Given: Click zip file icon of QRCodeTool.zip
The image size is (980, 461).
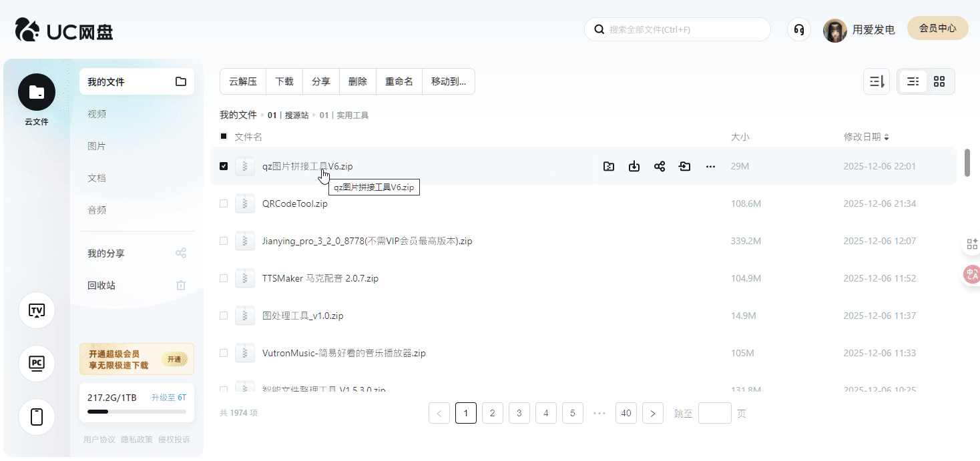Looking at the screenshot, I should [245, 203].
